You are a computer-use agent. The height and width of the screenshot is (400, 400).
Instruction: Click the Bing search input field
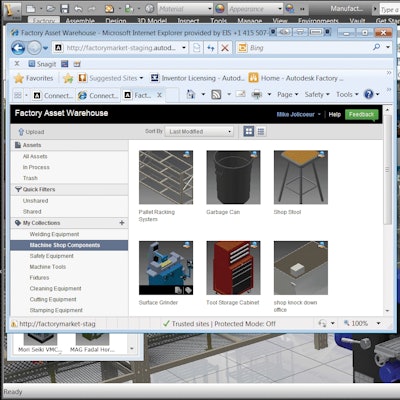[309, 48]
